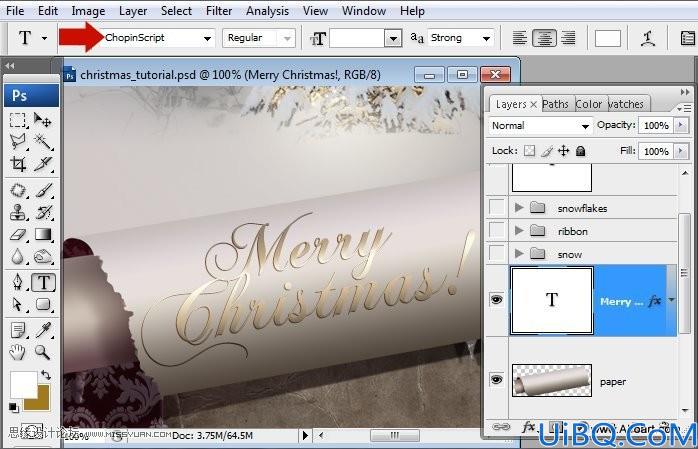Select the Healing Brush tool
This screenshot has height=449, width=698.
tap(18, 190)
